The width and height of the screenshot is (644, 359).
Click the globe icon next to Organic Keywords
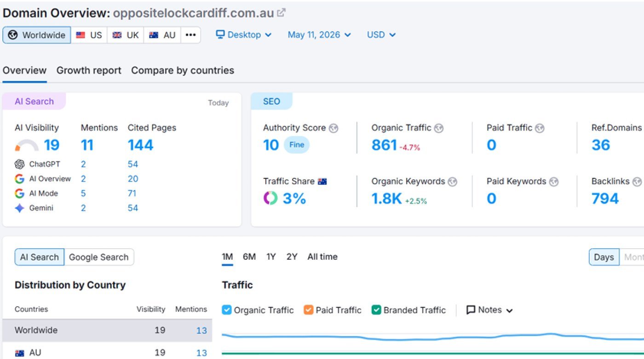[453, 182]
